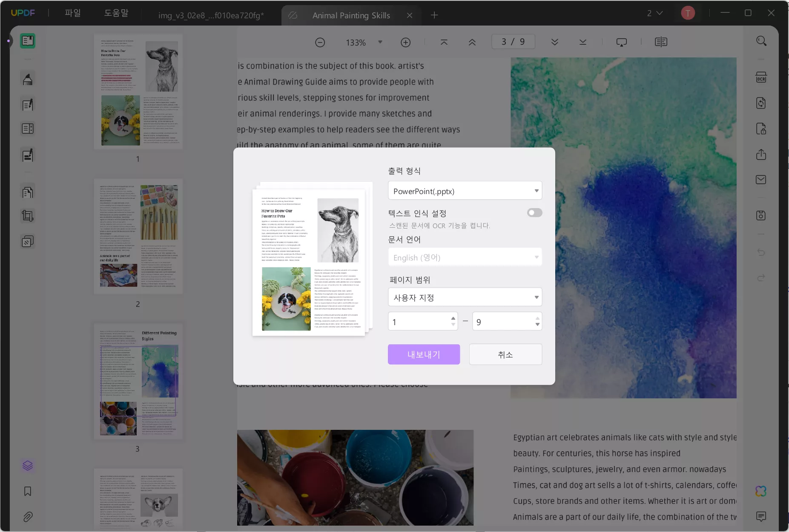Open the Fill and Sign form tool

tap(28, 155)
